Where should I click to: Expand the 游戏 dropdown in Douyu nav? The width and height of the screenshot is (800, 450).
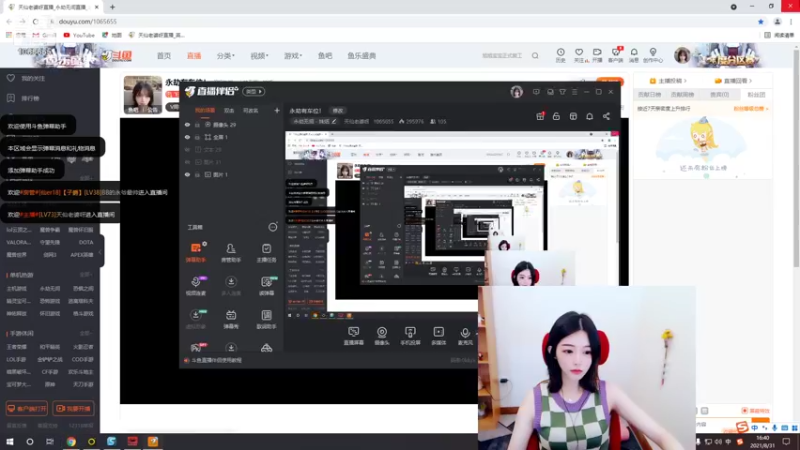[293, 56]
